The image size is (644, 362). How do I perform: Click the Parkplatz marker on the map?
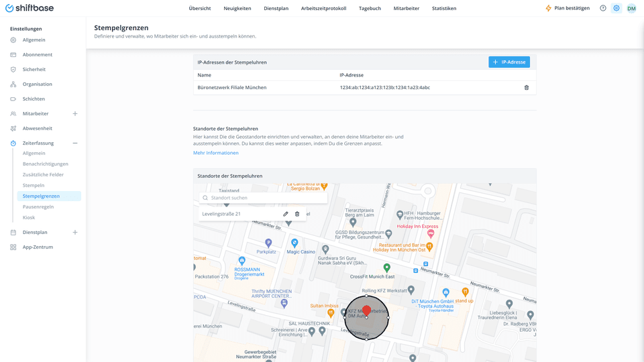(x=268, y=243)
